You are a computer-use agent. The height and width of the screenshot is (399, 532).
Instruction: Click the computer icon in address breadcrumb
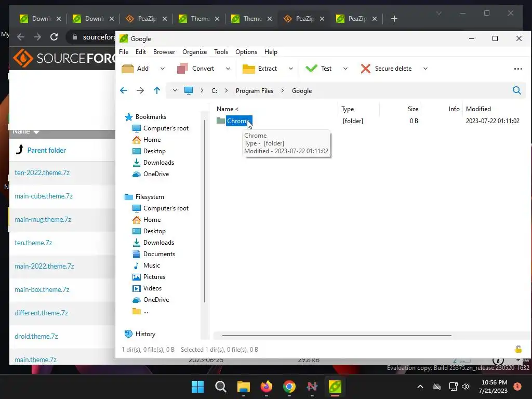coord(189,90)
